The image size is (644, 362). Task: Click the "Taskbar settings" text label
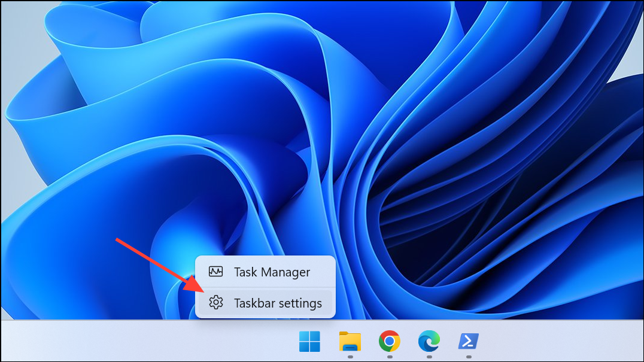point(277,303)
